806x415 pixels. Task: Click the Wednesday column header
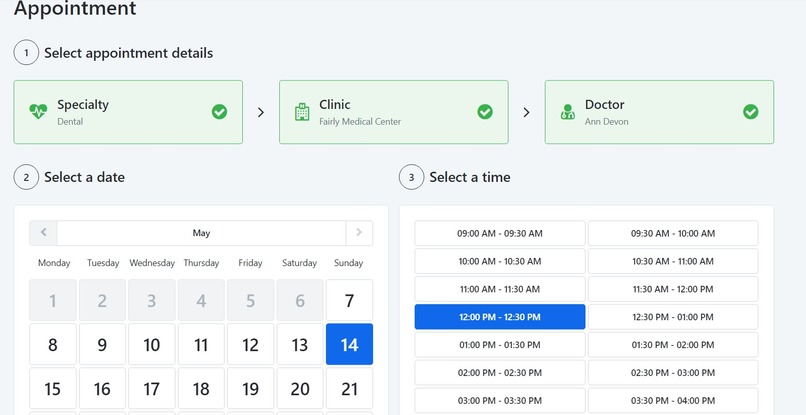point(152,263)
